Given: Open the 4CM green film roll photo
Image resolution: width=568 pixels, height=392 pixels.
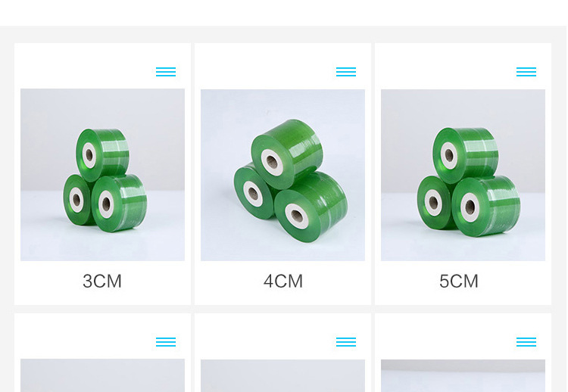Looking at the screenshot, I should coord(283,175).
